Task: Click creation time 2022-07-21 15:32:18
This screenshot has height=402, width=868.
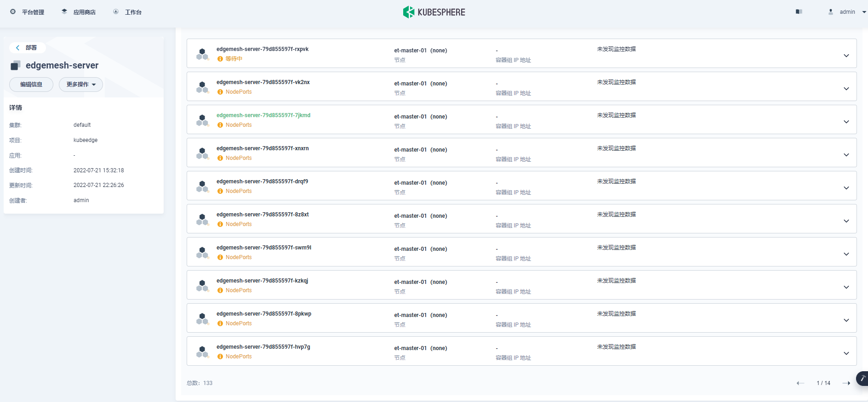Action: pos(99,170)
